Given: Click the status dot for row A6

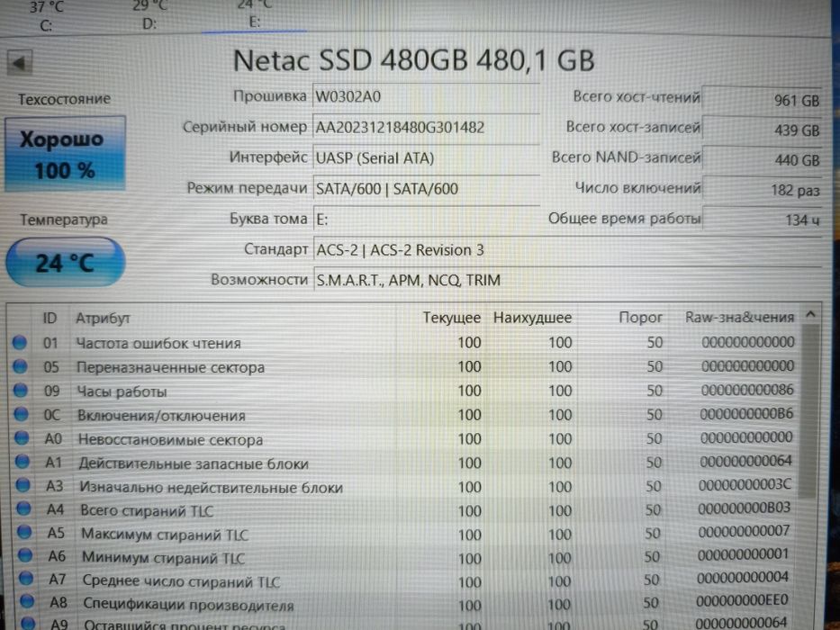Looking at the screenshot, I should 25,555.
